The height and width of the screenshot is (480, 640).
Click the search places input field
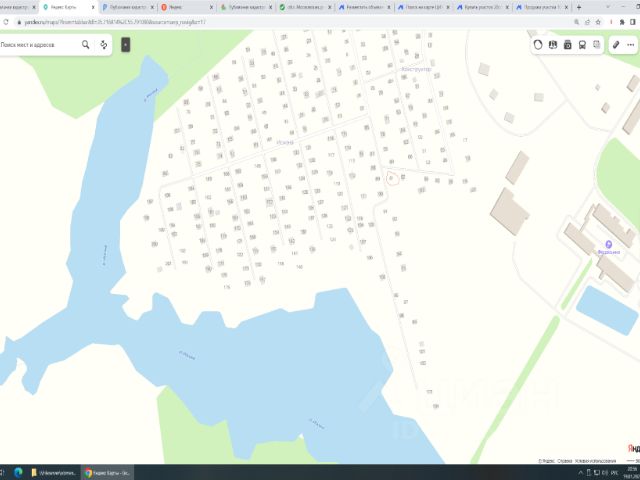pos(39,45)
